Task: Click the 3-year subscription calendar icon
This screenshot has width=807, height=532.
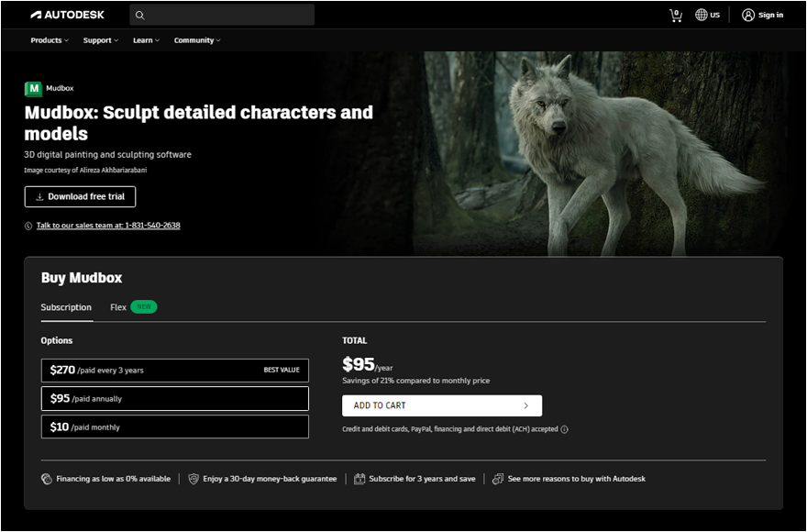Action: click(x=359, y=479)
